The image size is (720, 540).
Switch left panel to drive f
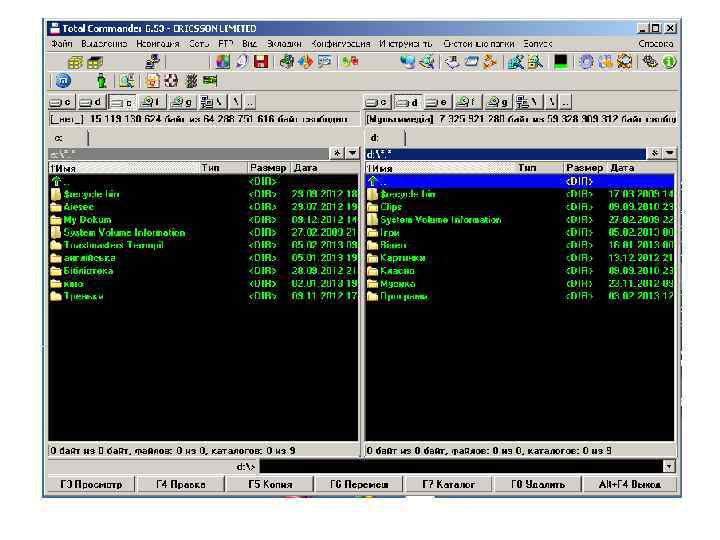point(152,102)
